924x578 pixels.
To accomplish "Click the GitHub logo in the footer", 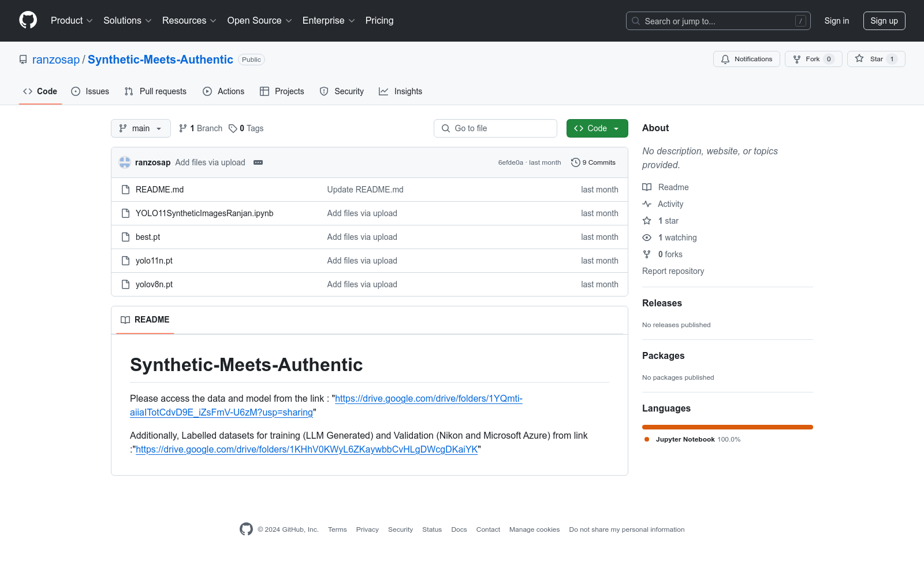I will (x=246, y=529).
